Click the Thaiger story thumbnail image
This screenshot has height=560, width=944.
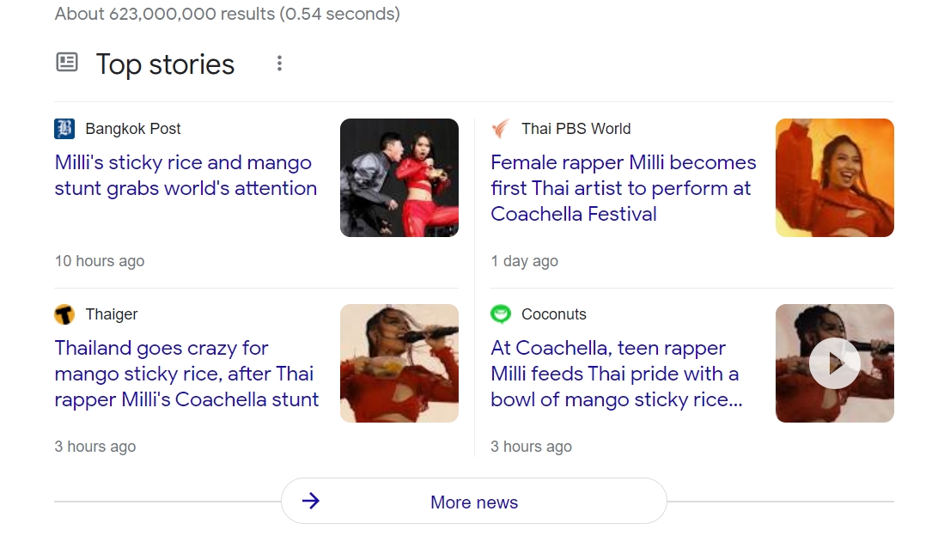pyautogui.click(x=399, y=363)
